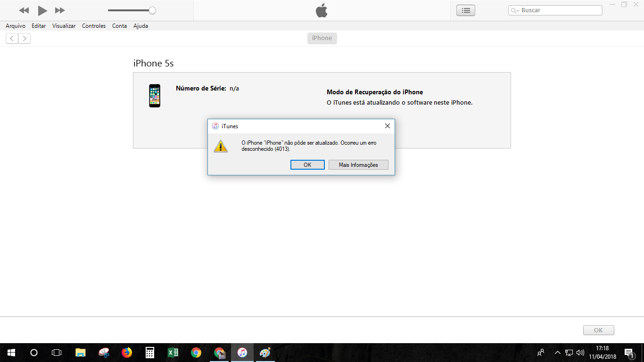The height and width of the screenshot is (362, 644).
Task: Open the People icon in system tray
Action: click(541, 352)
